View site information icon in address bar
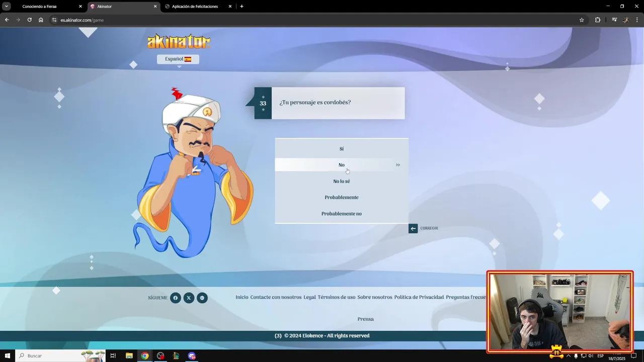644x362 pixels. pyautogui.click(x=54, y=20)
